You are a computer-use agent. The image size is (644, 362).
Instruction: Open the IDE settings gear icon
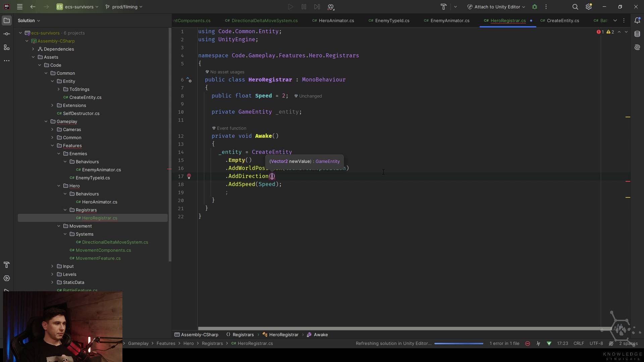tap(589, 7)
